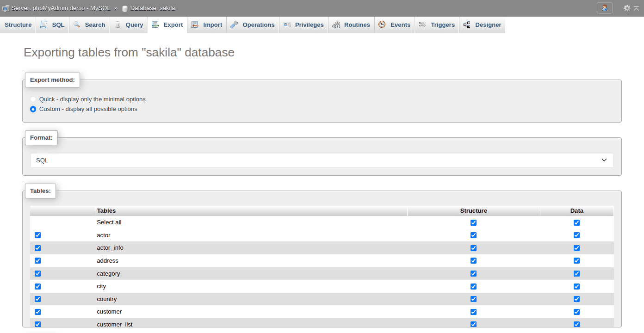Go to the Privileges tab label
Viewport: 644px width, 333px height.
(310, 25)
